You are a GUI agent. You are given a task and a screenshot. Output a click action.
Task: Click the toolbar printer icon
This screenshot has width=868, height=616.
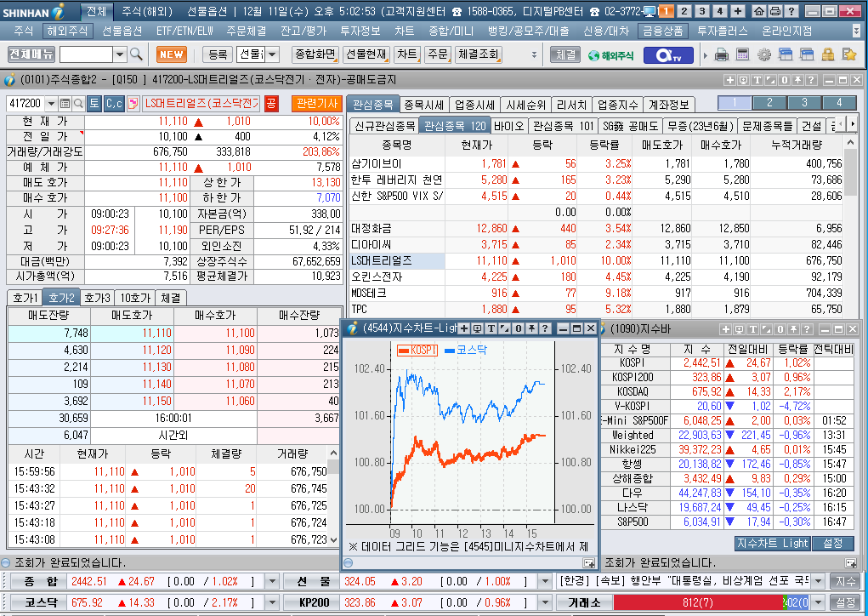click(x=721, y=54)
